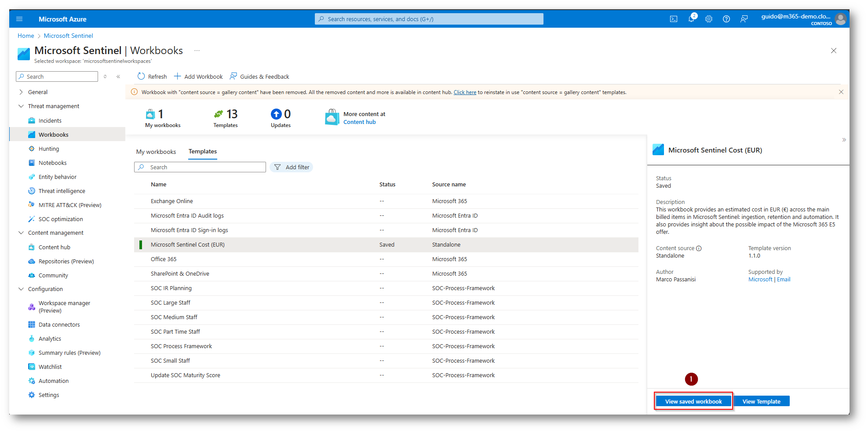The image size is (868, 433).
Task: Collapse the Threat management section
Action: pyautogui.click(x=21, y=106)
